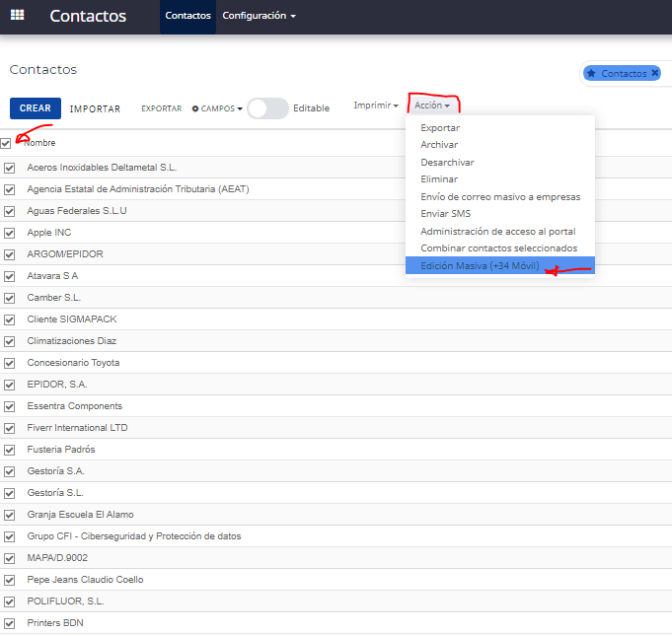Uncheck the Gestoría S.A. checkbox

coord(10,472)
